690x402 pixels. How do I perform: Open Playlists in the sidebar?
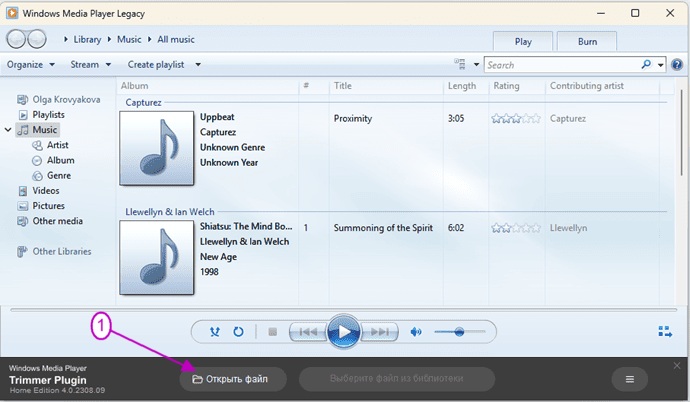tap(41, 114)
